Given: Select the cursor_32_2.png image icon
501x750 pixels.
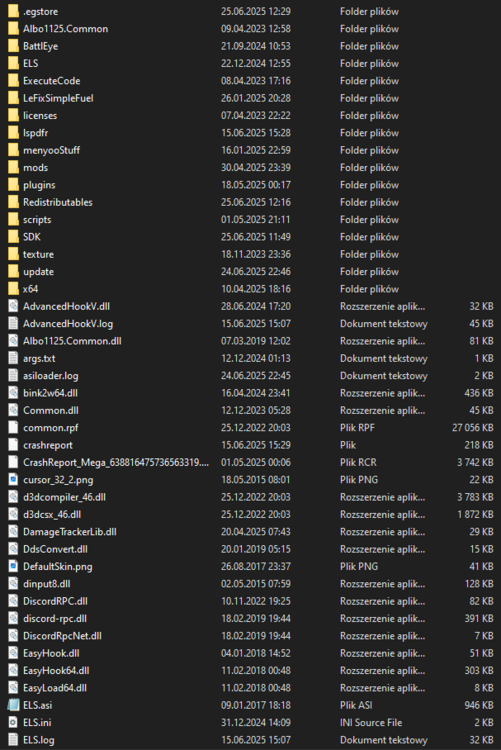Looking at the screenshot, I should point(13,479).
